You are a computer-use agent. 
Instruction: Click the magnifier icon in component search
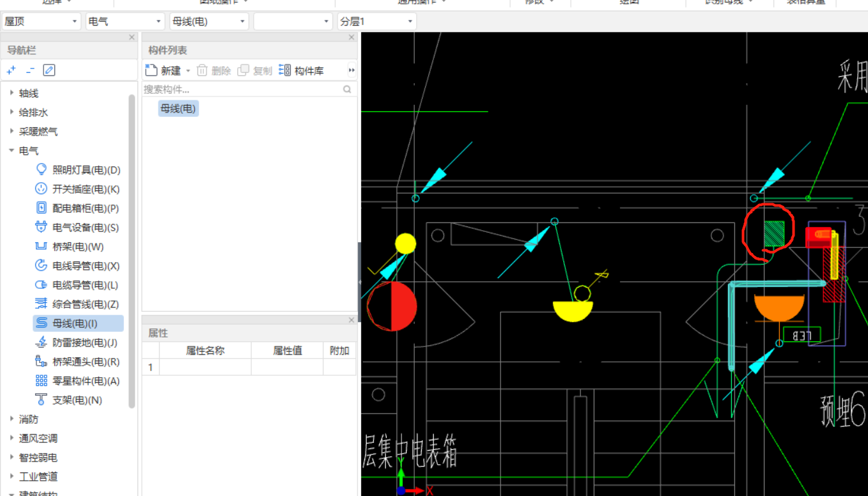(x=347, y=89)
